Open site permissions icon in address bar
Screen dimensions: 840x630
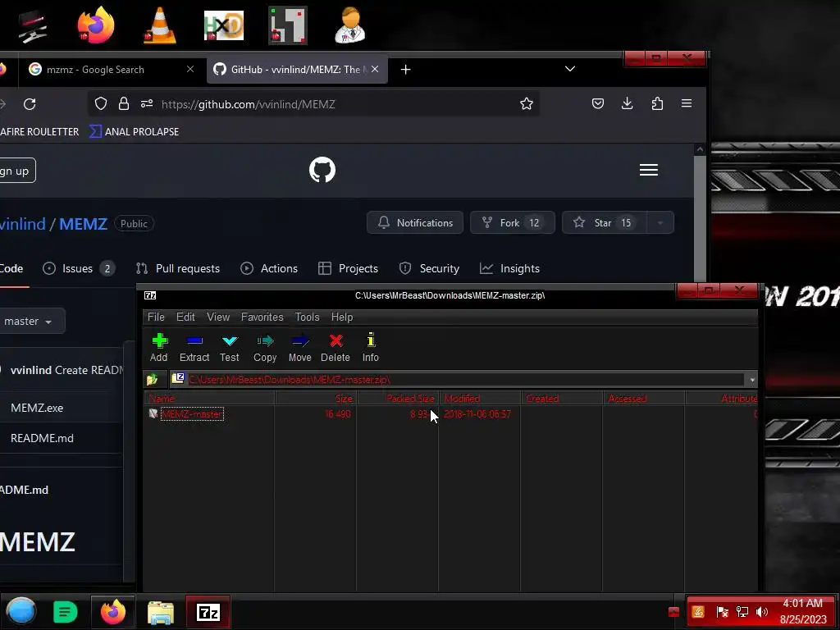(x=147, y=104)
